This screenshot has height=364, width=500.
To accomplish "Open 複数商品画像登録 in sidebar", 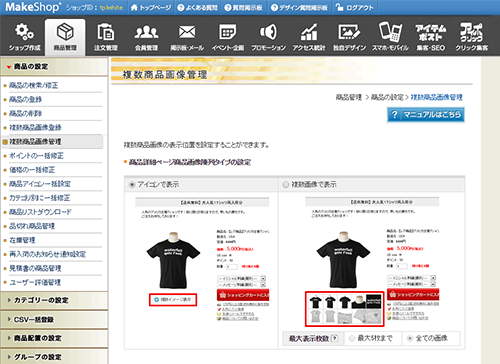I will pos(35,128).
